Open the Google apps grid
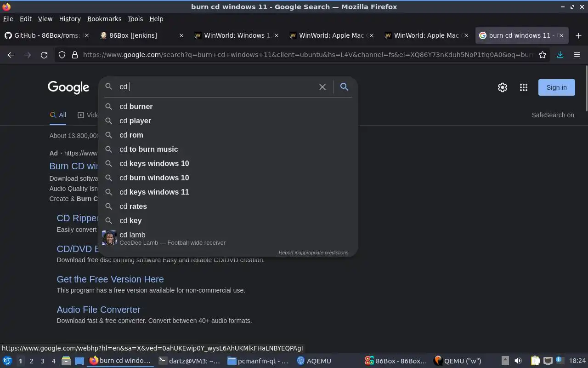The image size is (588, 368). pyautogui.click(x=524, y=87)
